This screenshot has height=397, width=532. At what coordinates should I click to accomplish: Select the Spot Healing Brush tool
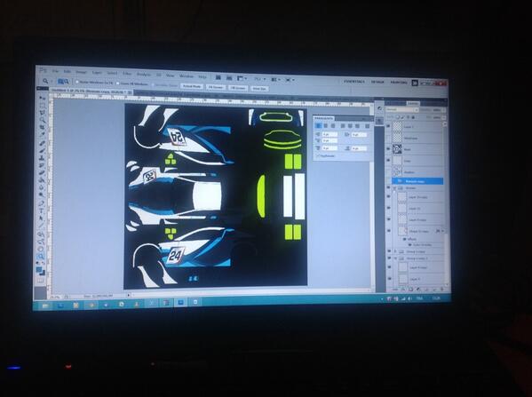tap(42, 143)
